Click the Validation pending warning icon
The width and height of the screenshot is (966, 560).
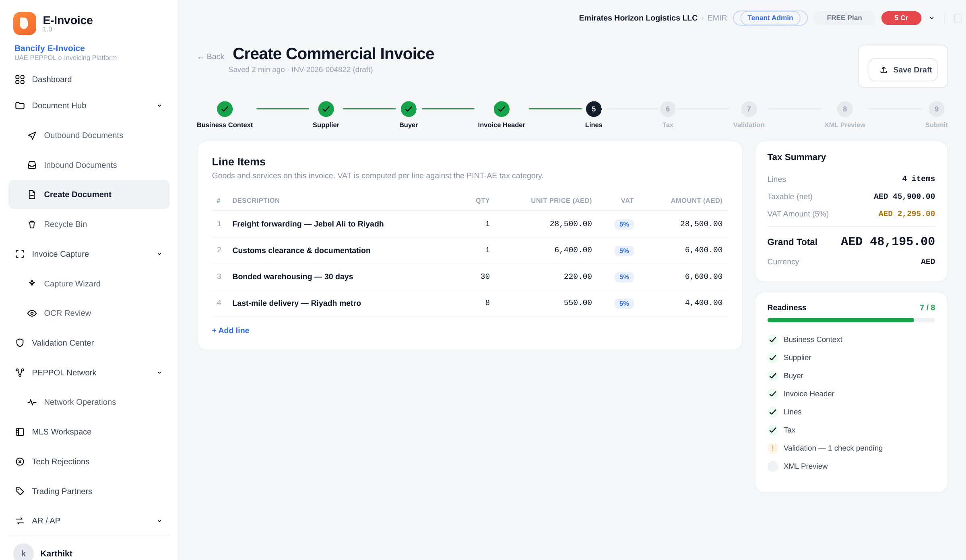click(x=773, y=448)
